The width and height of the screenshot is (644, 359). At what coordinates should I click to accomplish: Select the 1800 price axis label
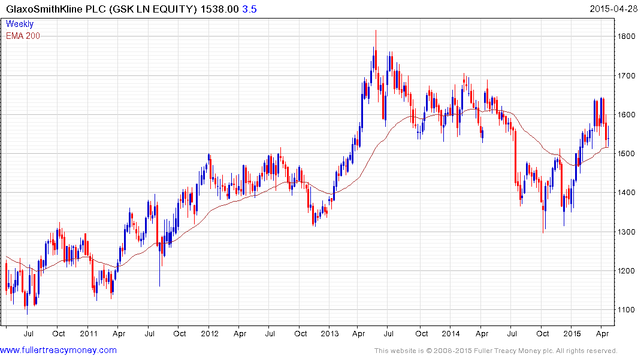tap(627, 36)
